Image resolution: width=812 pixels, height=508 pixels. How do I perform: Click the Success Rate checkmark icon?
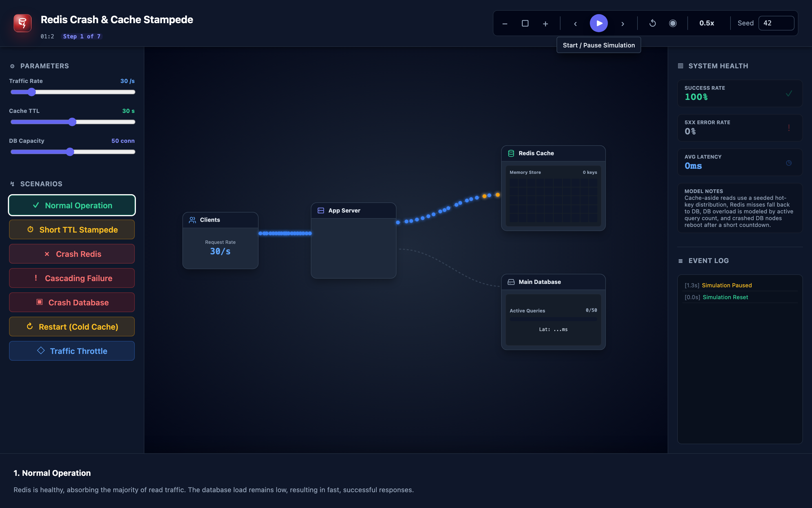click(789, 93)
